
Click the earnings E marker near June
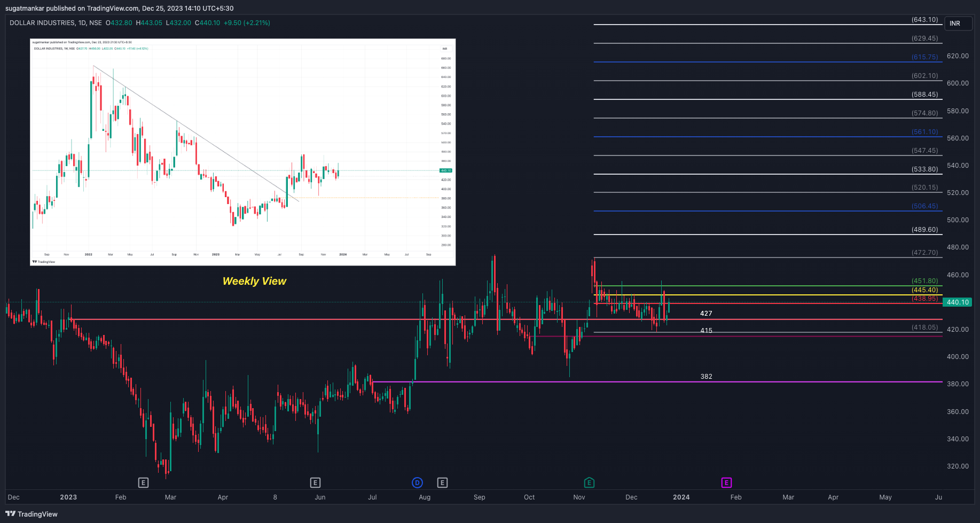coord(315,483)
